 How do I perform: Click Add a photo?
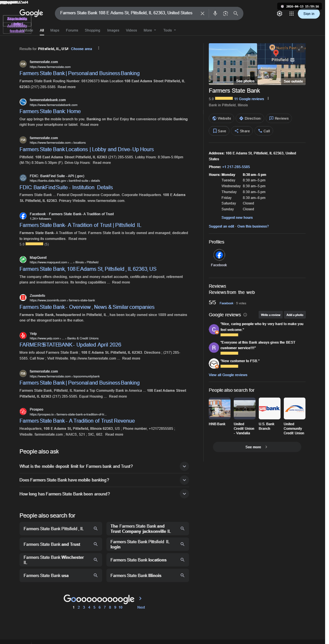tap(295, 315)
